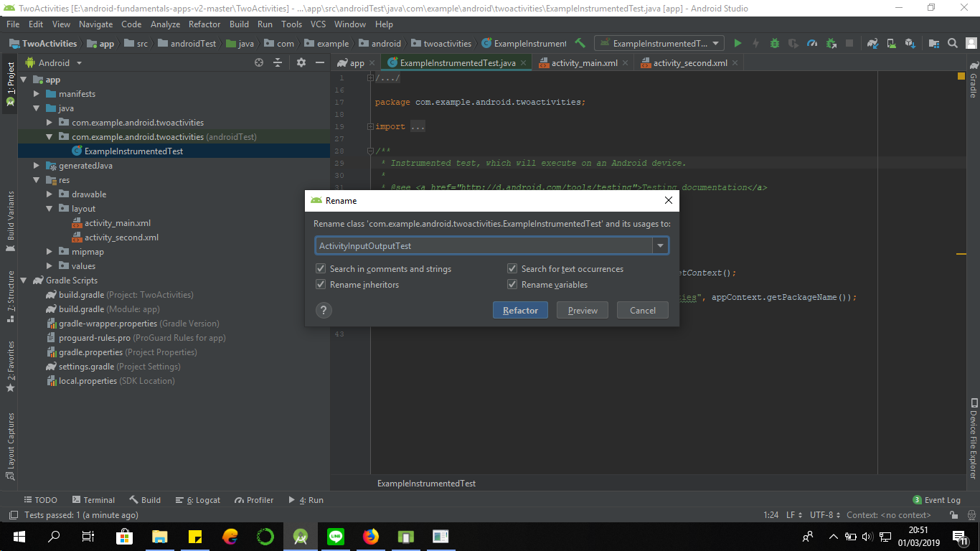Open the rename field history dropdown
This screenshot has width=980, height=551.
pyautogui.click(x=660, y=245)
